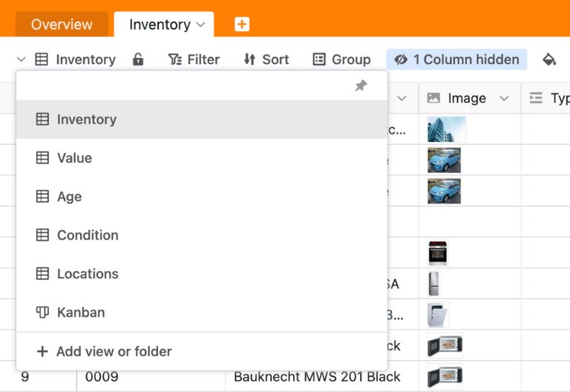Collapse the views list chevron
The width and height of the screenshot is (570, 392).
pos(21,59)
